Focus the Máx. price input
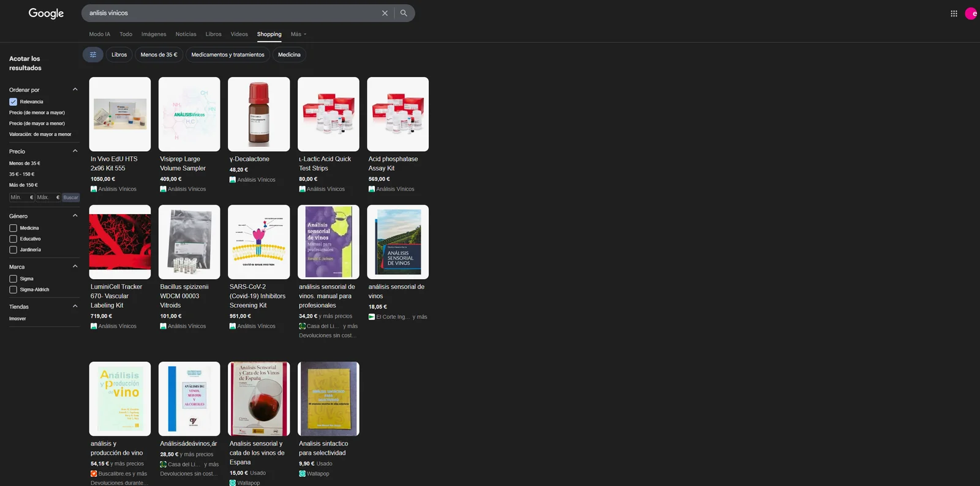Screen dimensions: 980x486 (x=48, y=197)
